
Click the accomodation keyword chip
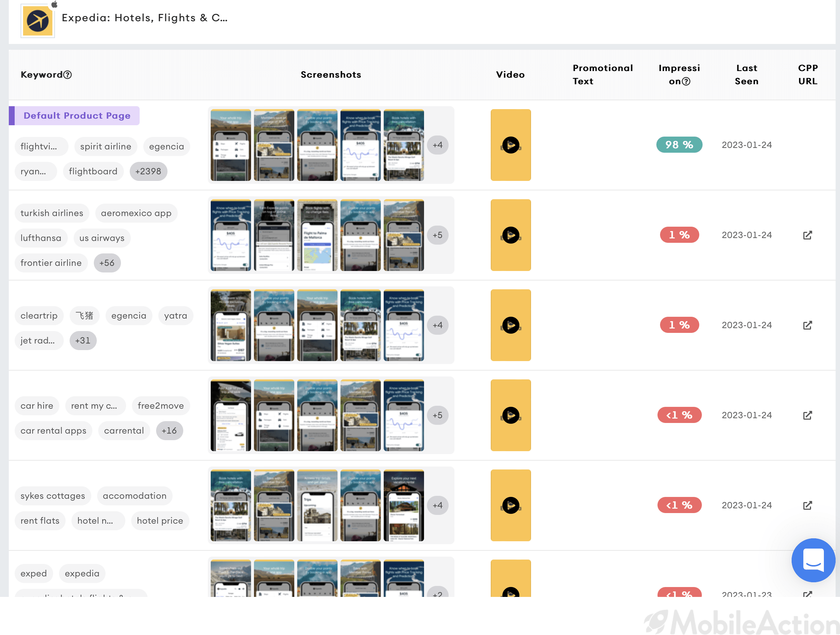(135, 496)
